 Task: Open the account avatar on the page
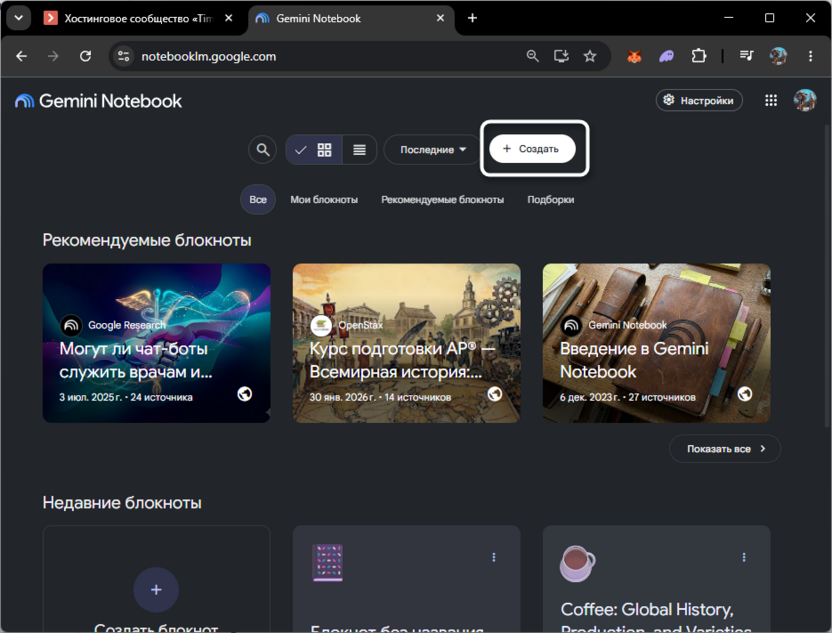(x=805, y=100)
